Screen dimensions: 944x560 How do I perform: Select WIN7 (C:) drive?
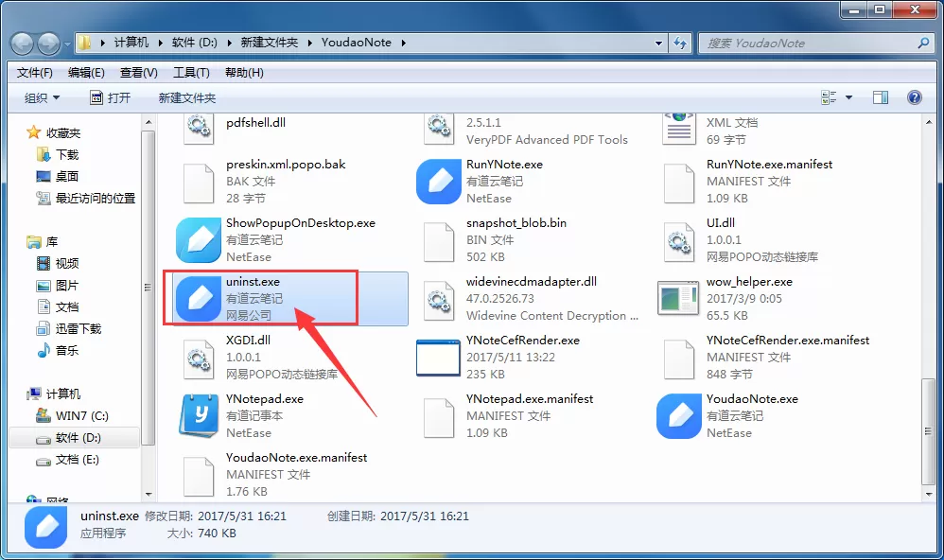pos(72,416)
